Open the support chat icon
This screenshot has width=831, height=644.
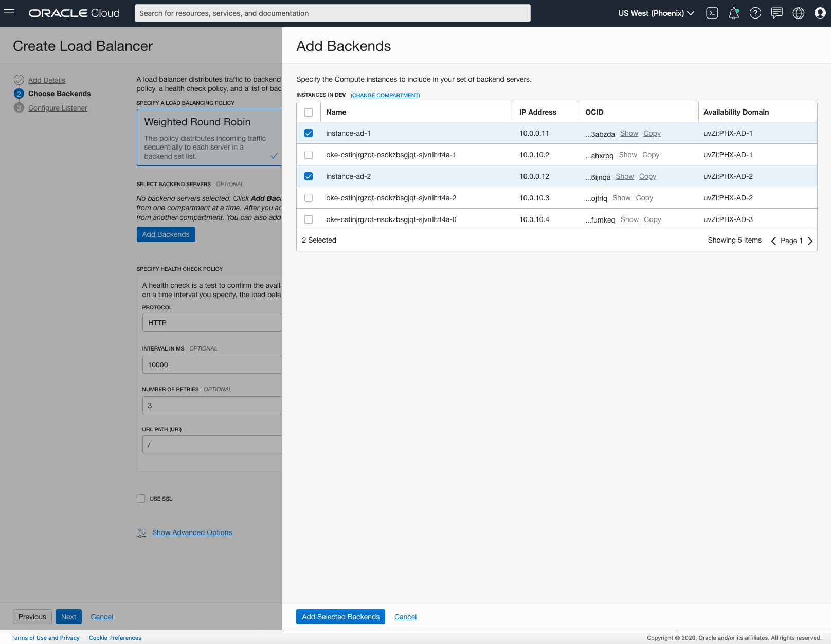(777, 13)
